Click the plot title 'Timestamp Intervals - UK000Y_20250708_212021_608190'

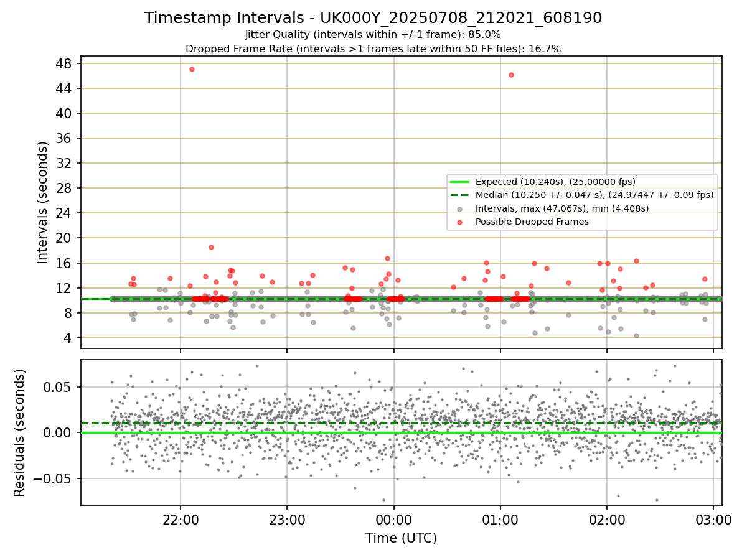point(373,18)
